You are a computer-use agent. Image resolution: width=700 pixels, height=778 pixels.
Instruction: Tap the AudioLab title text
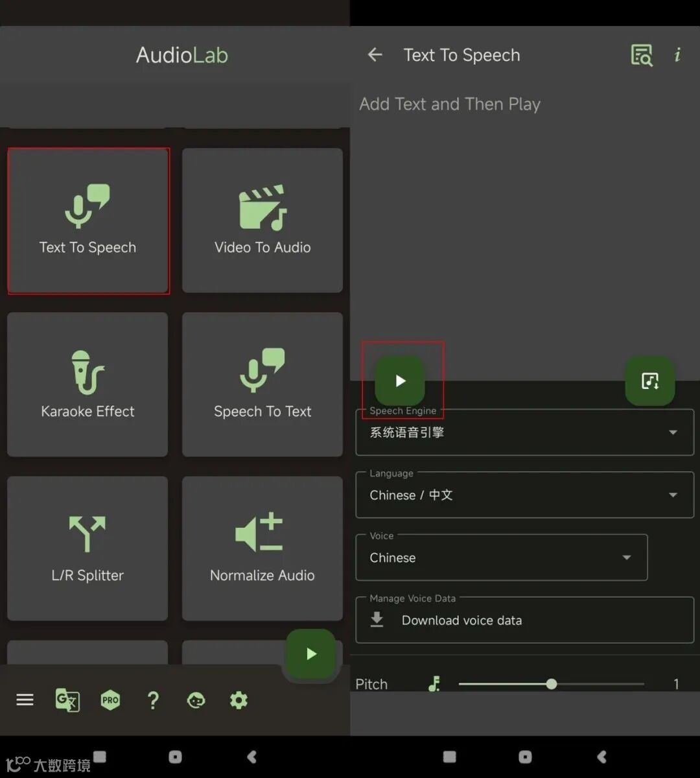[182, 55]
